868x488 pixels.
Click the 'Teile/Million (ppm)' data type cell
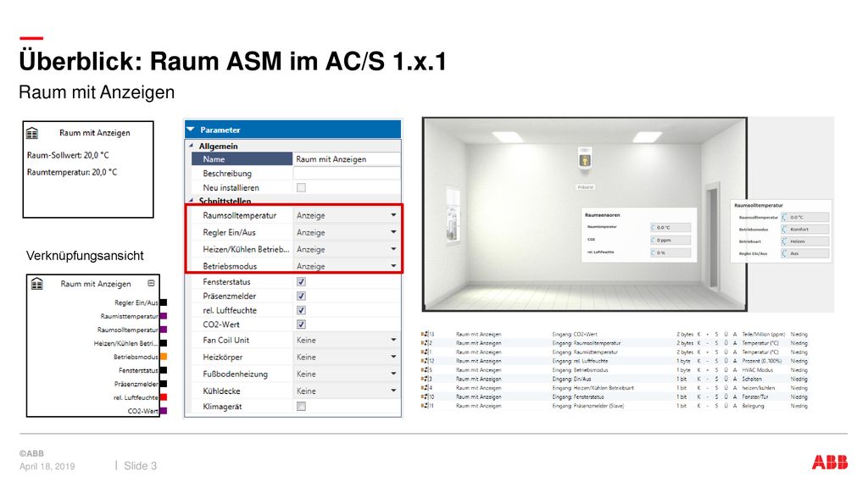pos(764,334)
